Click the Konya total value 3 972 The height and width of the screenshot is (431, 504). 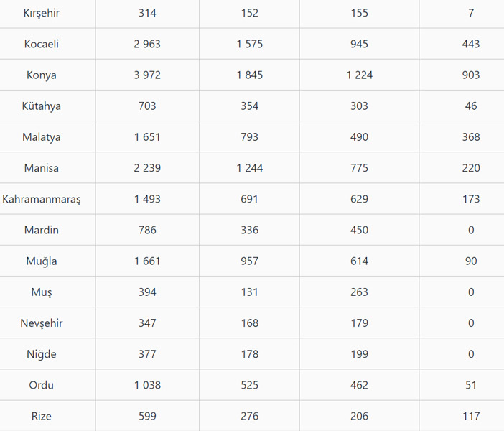[147, 75]
